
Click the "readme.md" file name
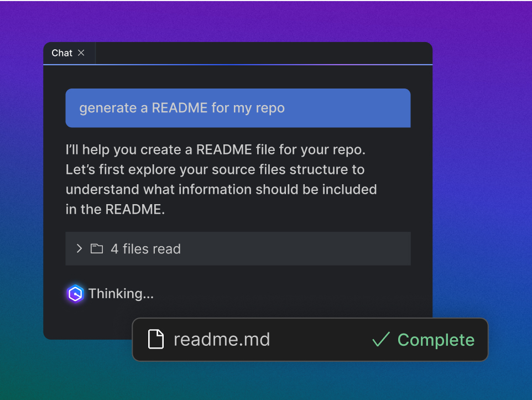tap(222, 339)
